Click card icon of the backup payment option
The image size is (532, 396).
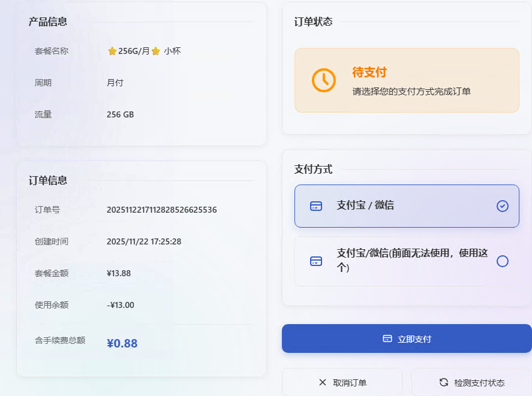click(316, 261)
